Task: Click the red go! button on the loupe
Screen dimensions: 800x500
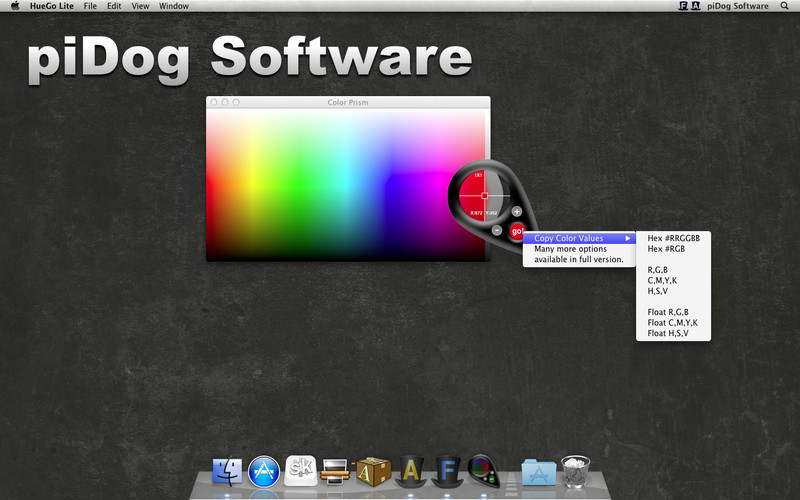Action: point(516,231)
